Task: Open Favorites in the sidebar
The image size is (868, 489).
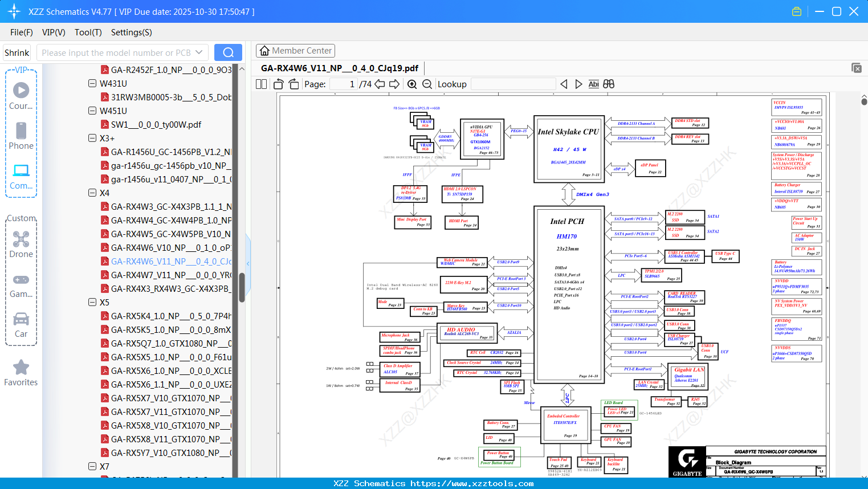Action: click(21, 373)
